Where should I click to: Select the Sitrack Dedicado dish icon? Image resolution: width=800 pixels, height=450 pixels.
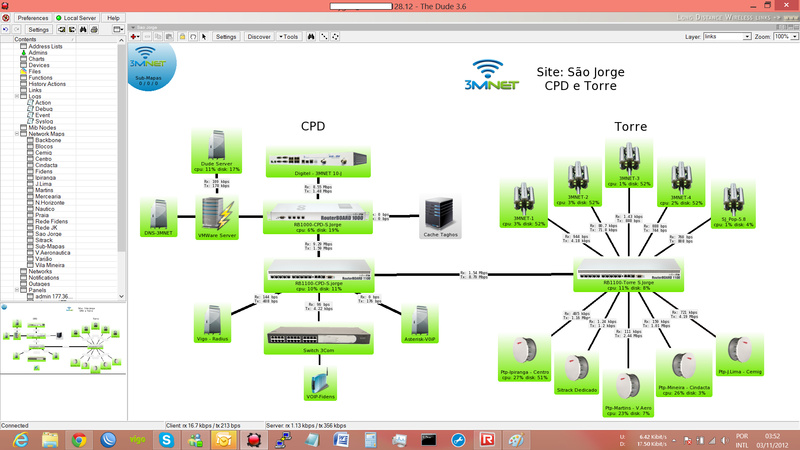(x=577, y=373)
